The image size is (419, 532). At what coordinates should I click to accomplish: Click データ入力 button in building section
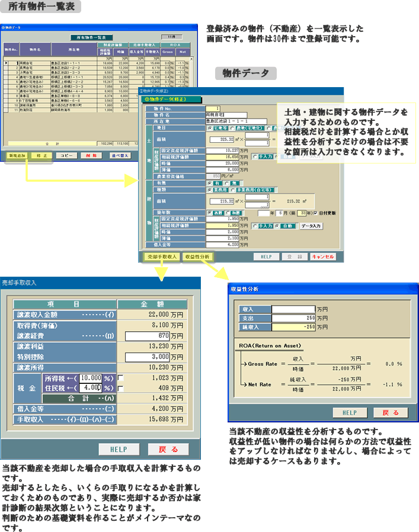(x=311, y=226)
